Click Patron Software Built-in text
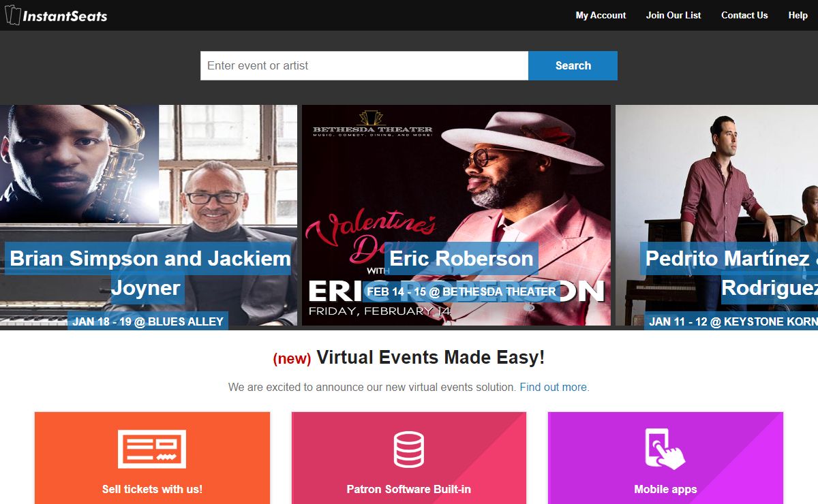818x504 pixels. 409,489
